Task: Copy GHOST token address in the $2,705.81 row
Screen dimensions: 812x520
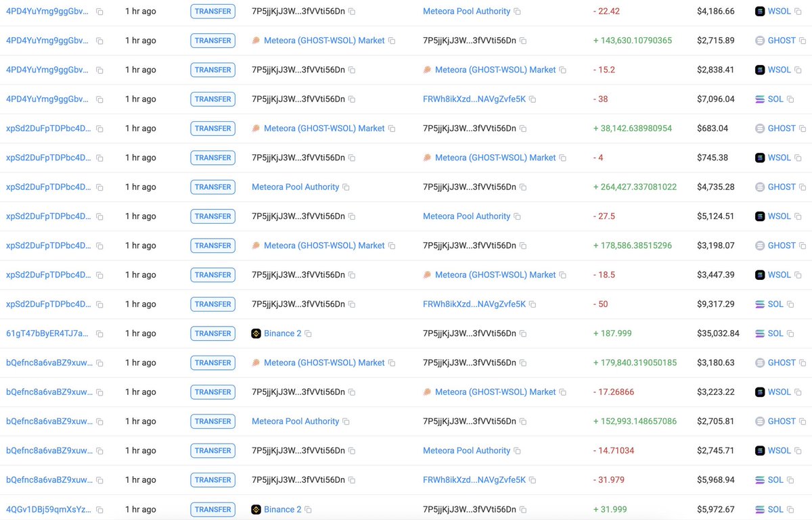Action: (803, 421)
